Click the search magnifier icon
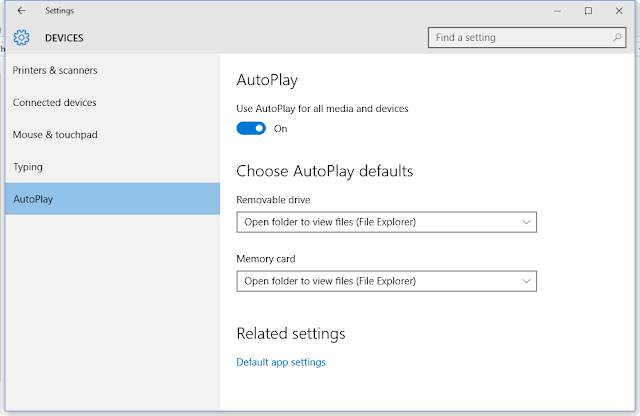640x416 pixels. point(617,38)
